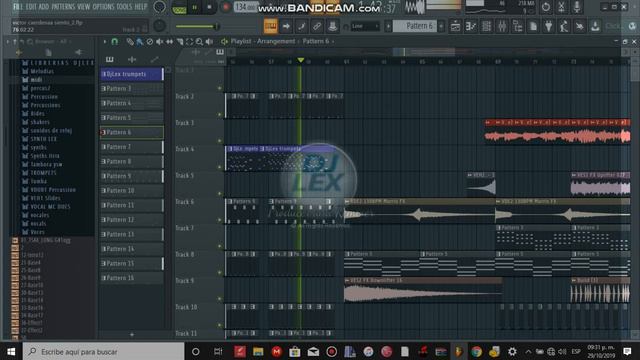640x360 pixels.
Task: Open the OPTIONS menu
Action: coord(104,7)
